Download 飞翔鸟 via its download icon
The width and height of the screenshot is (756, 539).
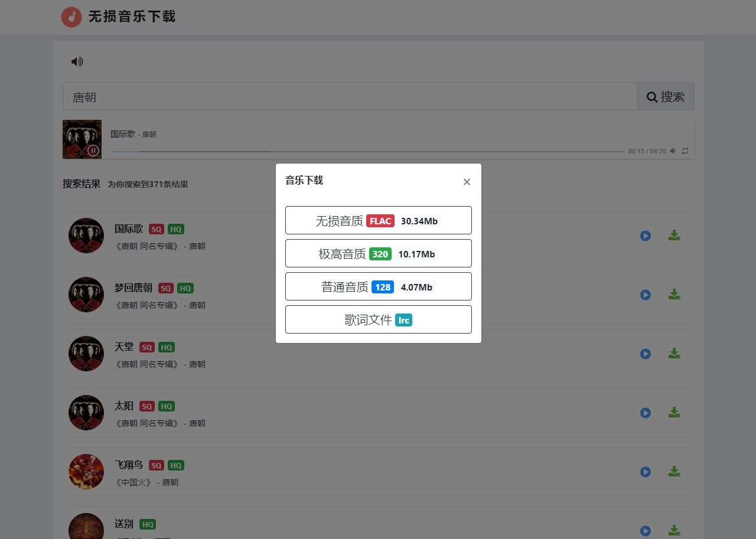pos(674,471)
